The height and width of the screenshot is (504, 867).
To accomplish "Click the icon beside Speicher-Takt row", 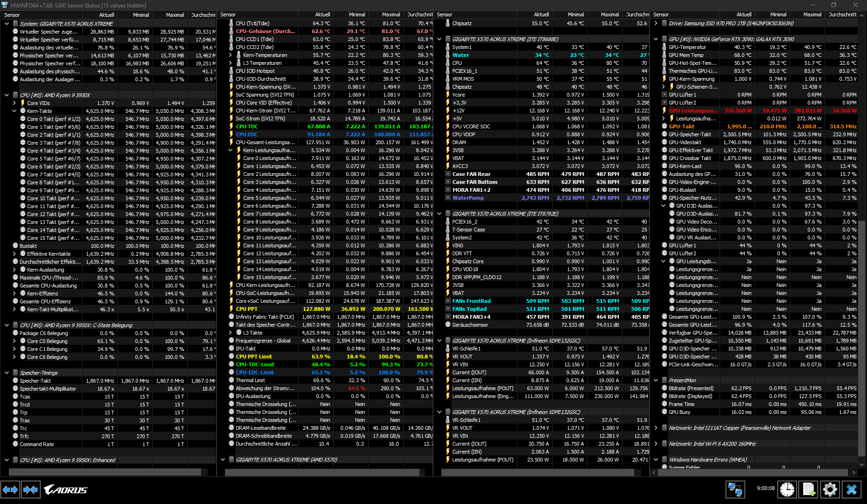I will [x=15, y=381].
